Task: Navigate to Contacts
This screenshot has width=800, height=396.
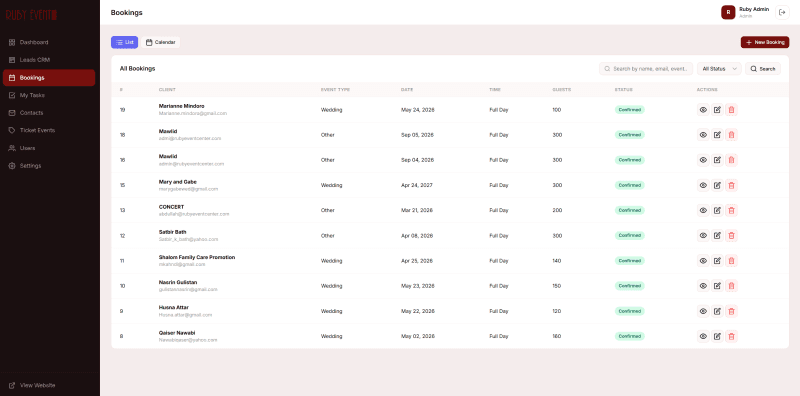Action: [x=49, y=113]
